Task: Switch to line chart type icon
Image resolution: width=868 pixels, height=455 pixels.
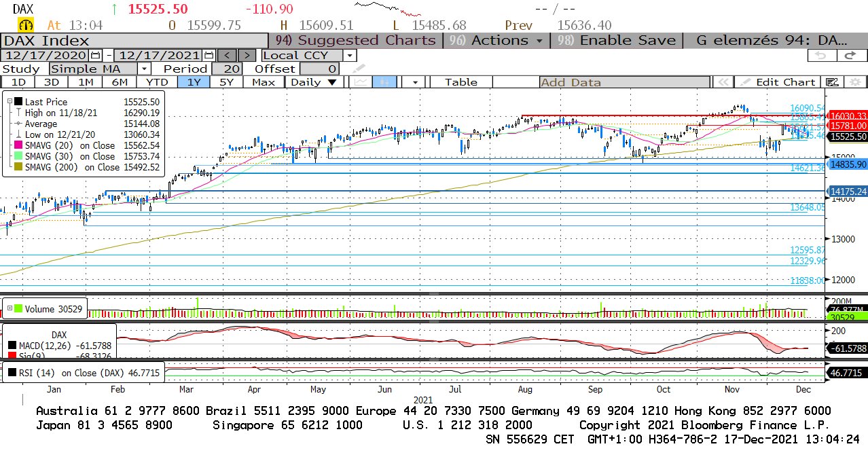Action: pyautogui.click(x=361, y=82)
